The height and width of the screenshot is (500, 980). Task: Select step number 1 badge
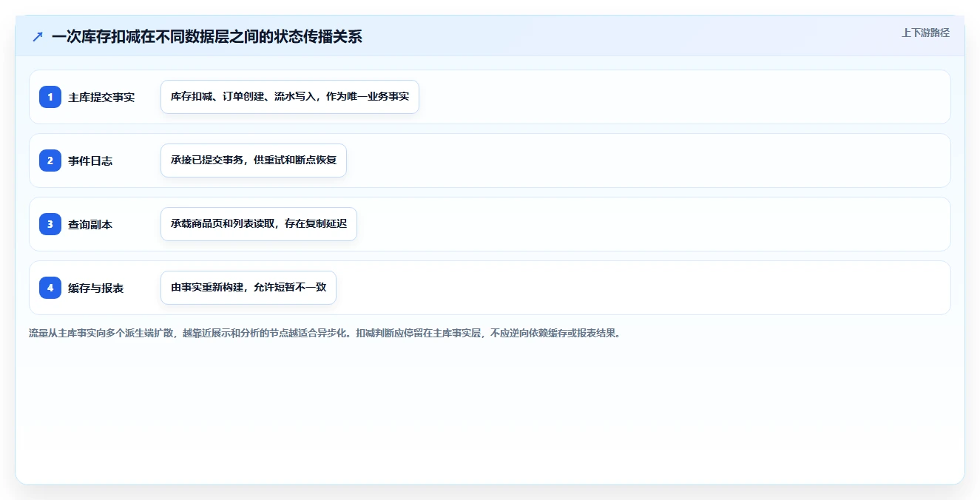pos(50,97)
